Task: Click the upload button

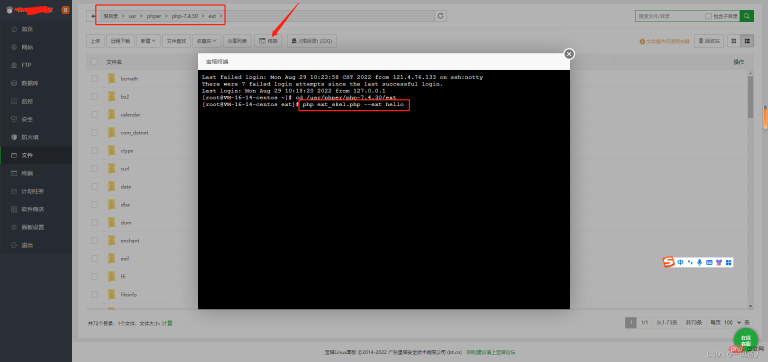Action: point(96,41)
